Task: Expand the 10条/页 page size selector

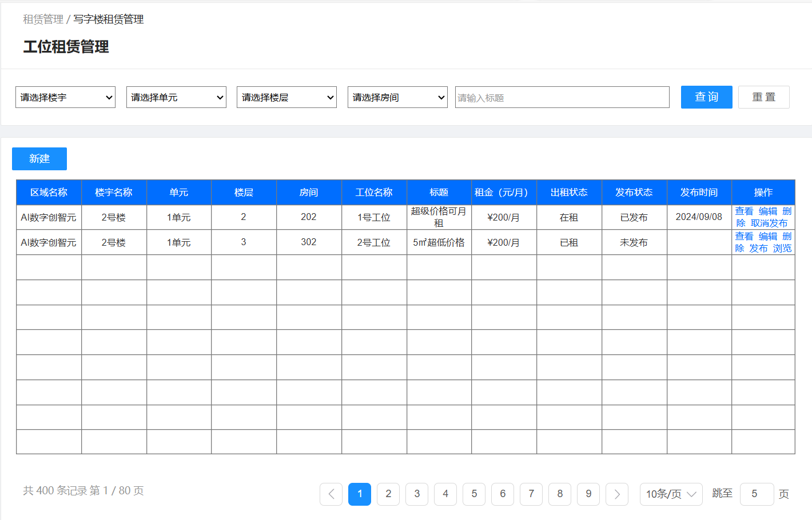Action: [x=671, y=494]
